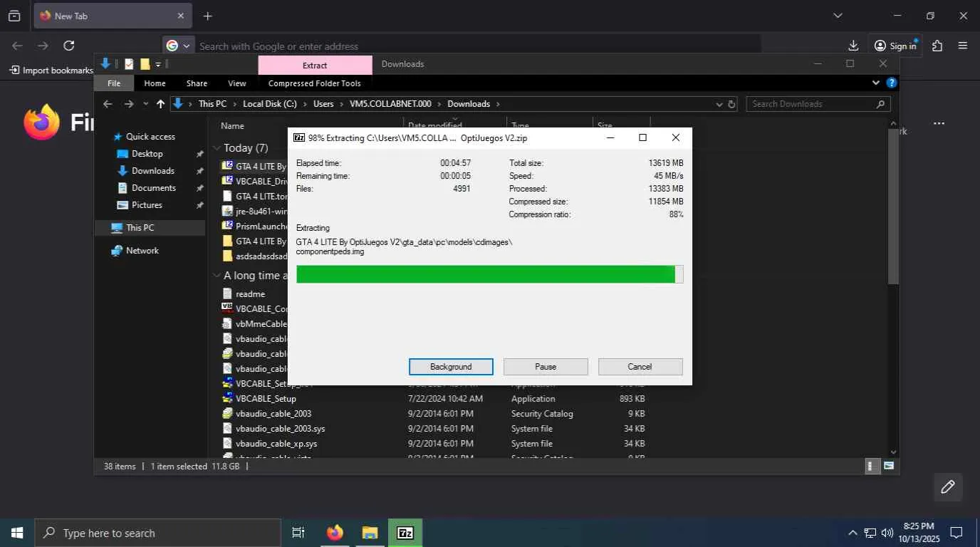Open Explorer help with the question mark icon
Image resolution: width=980 pixels, height=547 pixels.
[891, 83]
